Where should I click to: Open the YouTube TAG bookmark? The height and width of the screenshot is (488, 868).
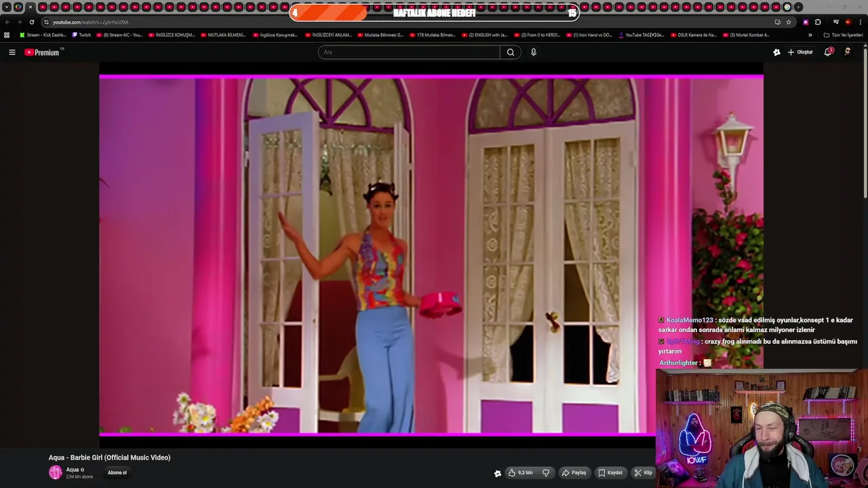(x=642, y=35)
